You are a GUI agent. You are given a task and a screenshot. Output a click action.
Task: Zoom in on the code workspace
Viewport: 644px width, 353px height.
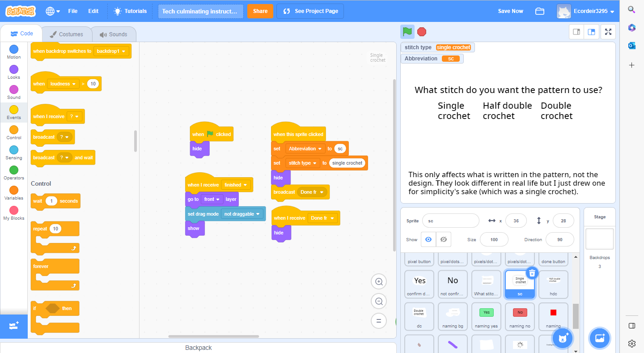[379, 282]
